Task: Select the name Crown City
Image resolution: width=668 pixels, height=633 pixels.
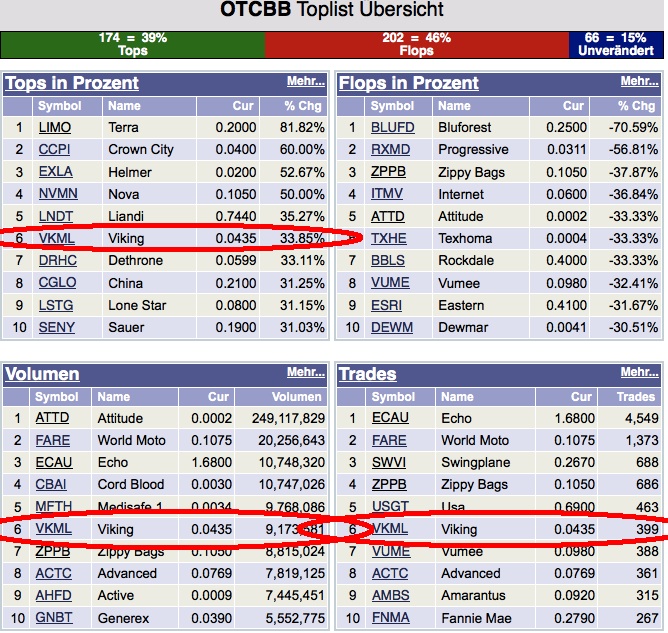Action: [141, 150]
